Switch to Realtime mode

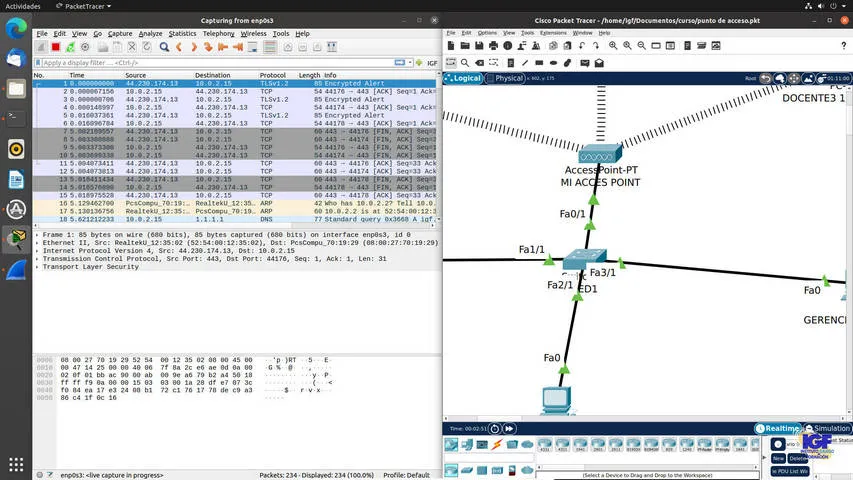778,428
